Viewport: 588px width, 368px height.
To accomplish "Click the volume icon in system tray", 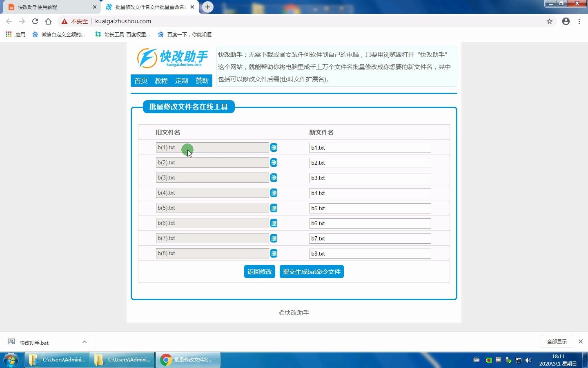I will pyautogui.click(x=528, y=360).
